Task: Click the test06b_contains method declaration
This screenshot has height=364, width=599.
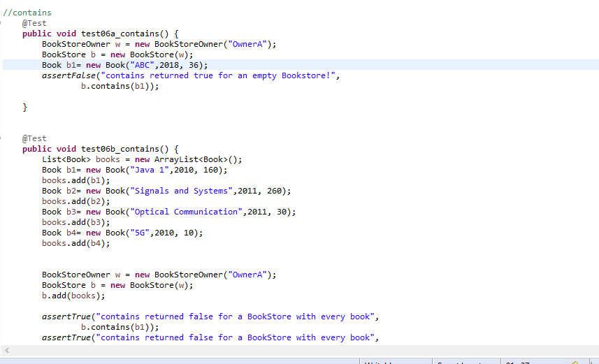Action: click(x=101, y=149)
